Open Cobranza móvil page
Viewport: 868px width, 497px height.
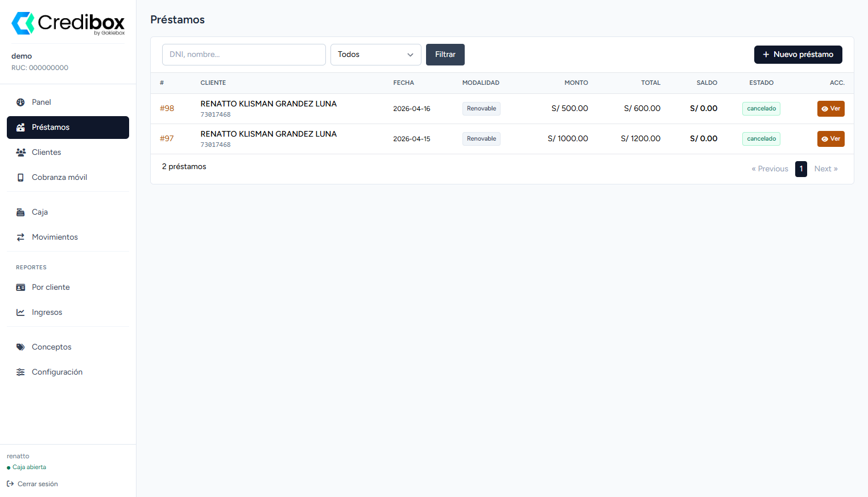68,178
